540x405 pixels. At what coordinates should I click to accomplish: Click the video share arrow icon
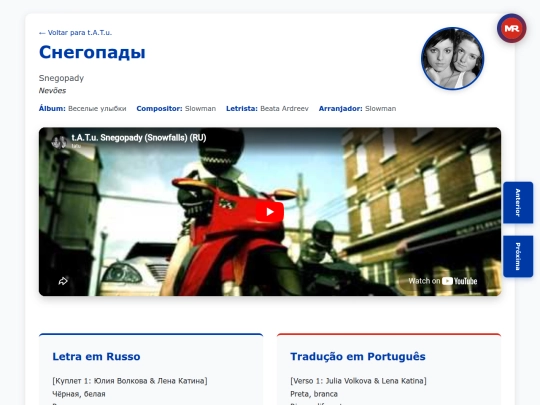click(63, 281)
